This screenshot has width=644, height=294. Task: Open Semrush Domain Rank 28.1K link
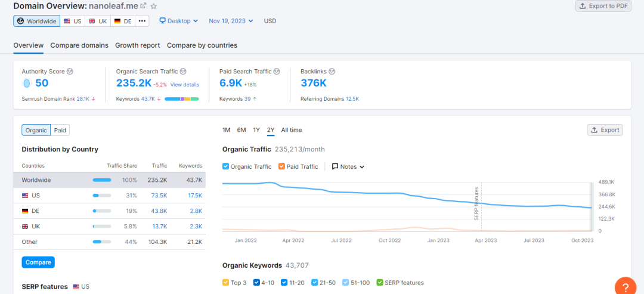coord(84,99)
